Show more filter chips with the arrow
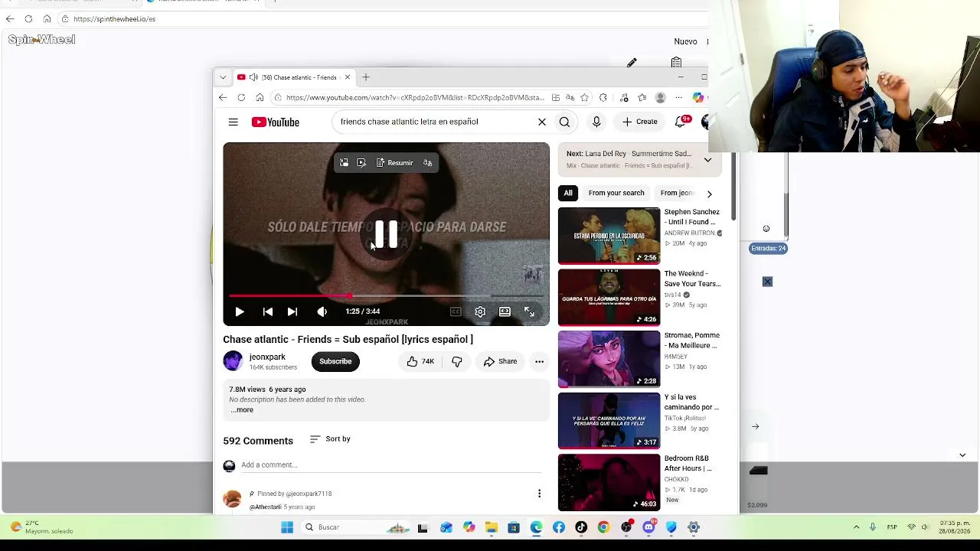The width and height of the screenshot is (980, 551). click(x=709, y=194)
